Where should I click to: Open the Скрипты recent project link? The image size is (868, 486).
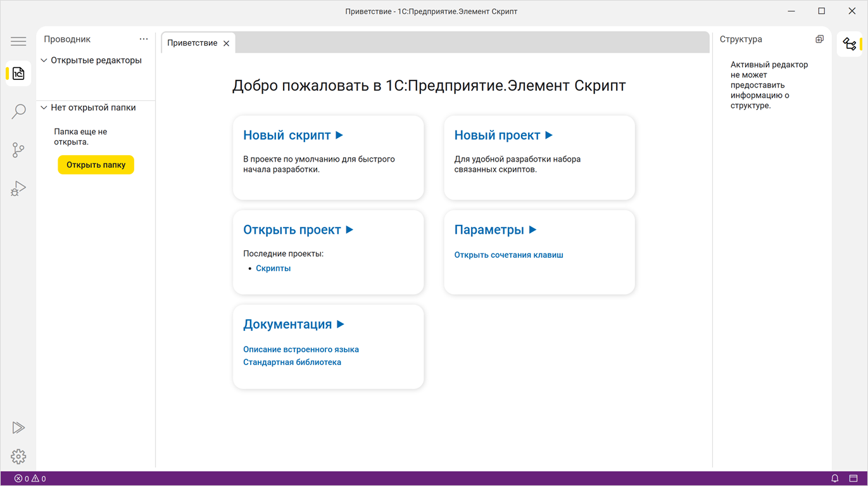click(273, 267)
